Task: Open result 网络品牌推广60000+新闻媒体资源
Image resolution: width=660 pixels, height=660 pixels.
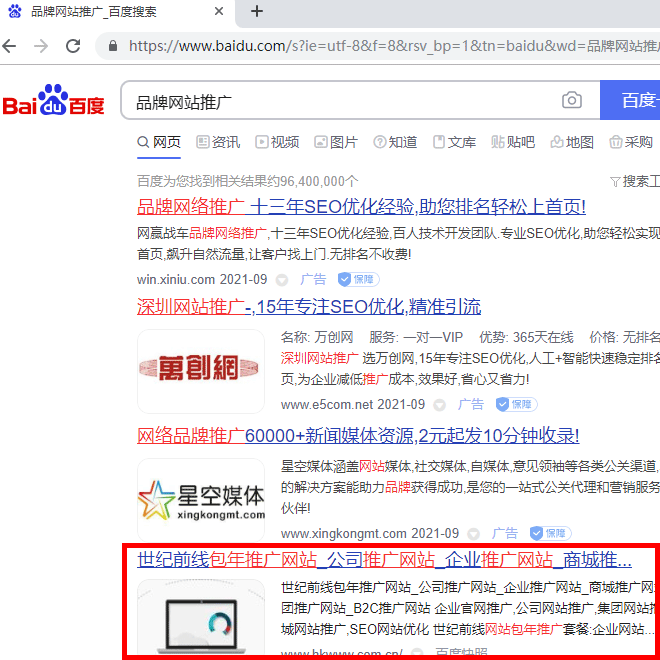Action: point(358,436)
